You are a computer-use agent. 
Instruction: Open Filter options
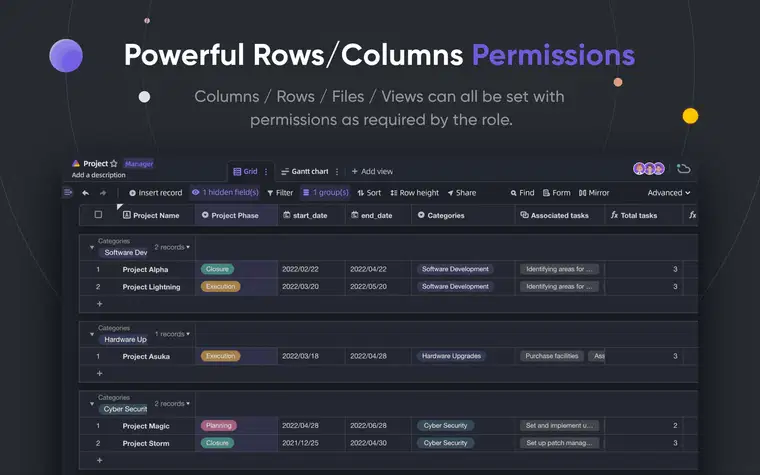[280, 193]
